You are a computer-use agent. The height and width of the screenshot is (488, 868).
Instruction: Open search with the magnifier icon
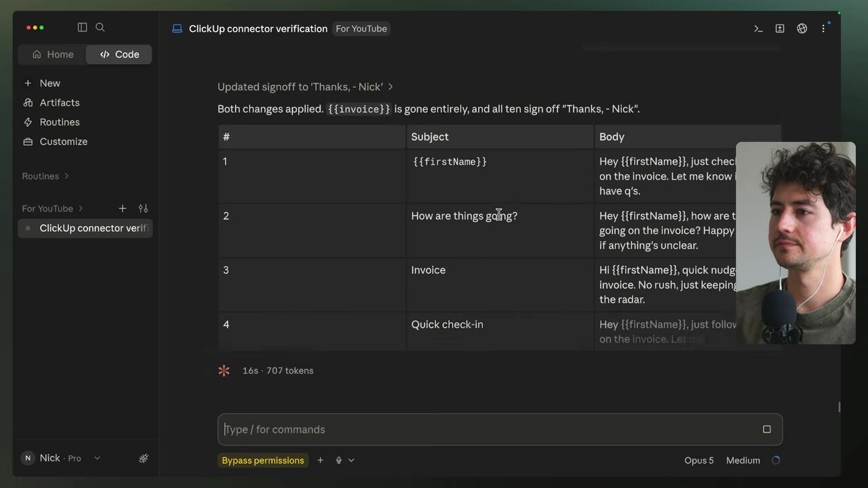(100, 27)
